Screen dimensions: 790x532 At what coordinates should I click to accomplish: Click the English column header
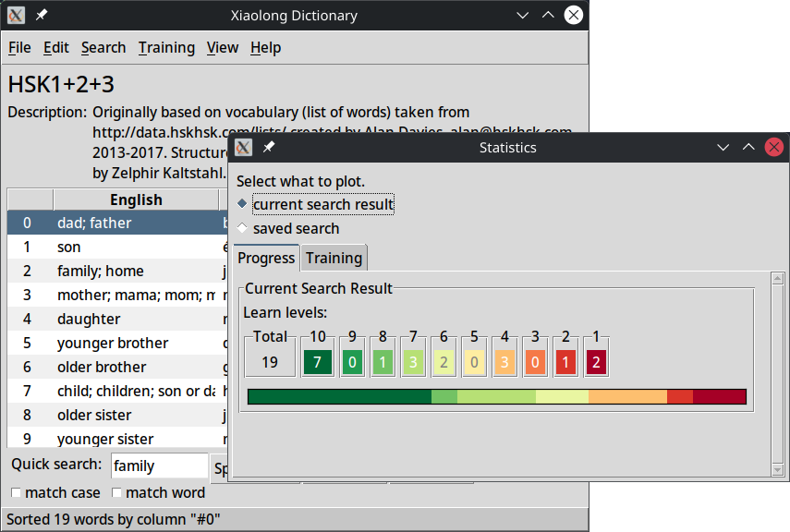136,200
